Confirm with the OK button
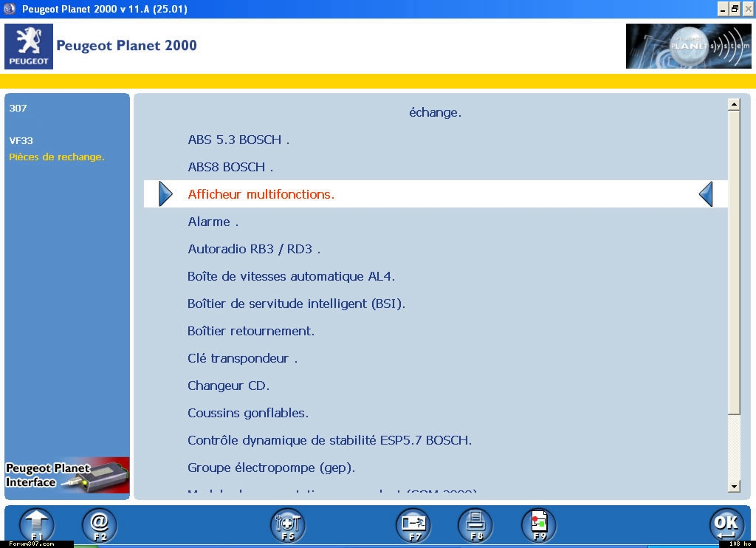 726,525
